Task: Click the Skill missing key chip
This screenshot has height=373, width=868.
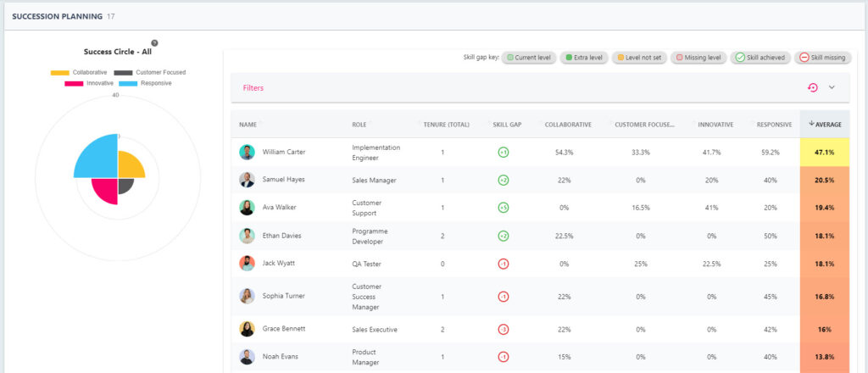Action: coord(822,58)
